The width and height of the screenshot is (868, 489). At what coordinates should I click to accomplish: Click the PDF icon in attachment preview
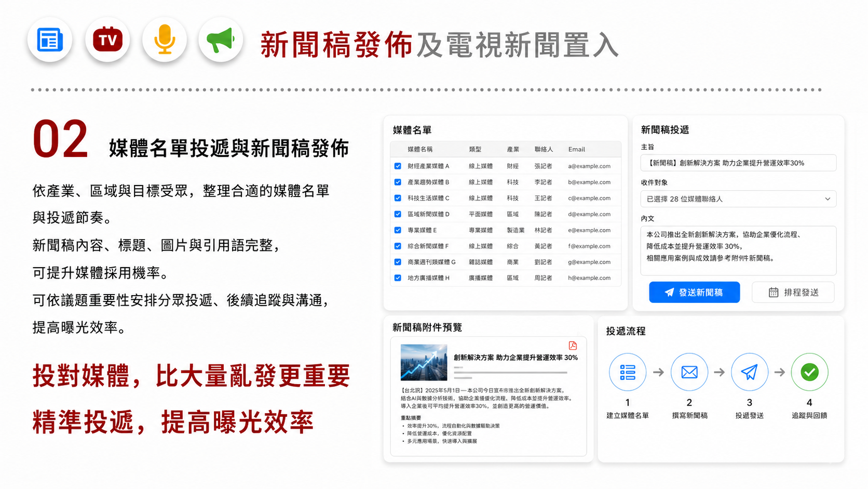coord(573,346)
